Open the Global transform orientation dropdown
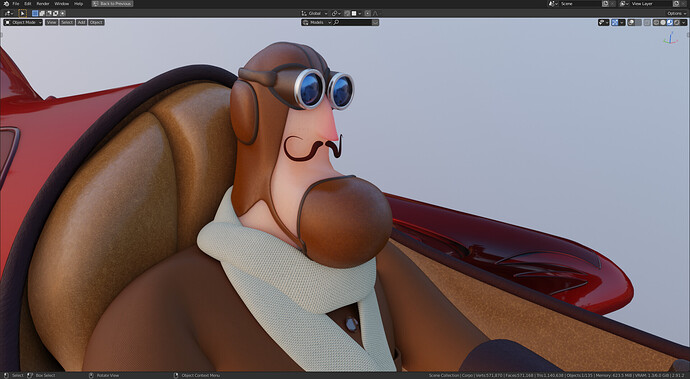 315,14
